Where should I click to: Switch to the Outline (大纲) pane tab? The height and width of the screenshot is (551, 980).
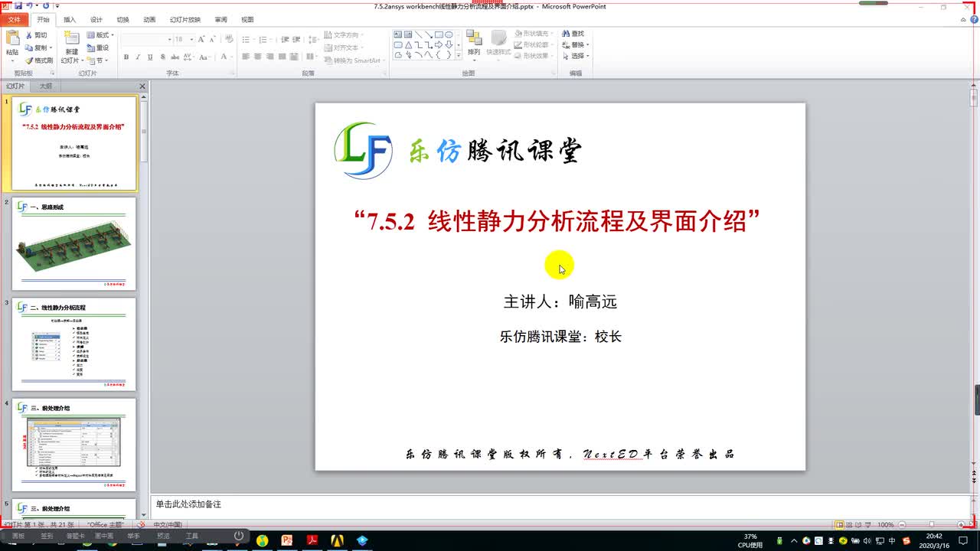coord(46,86)
